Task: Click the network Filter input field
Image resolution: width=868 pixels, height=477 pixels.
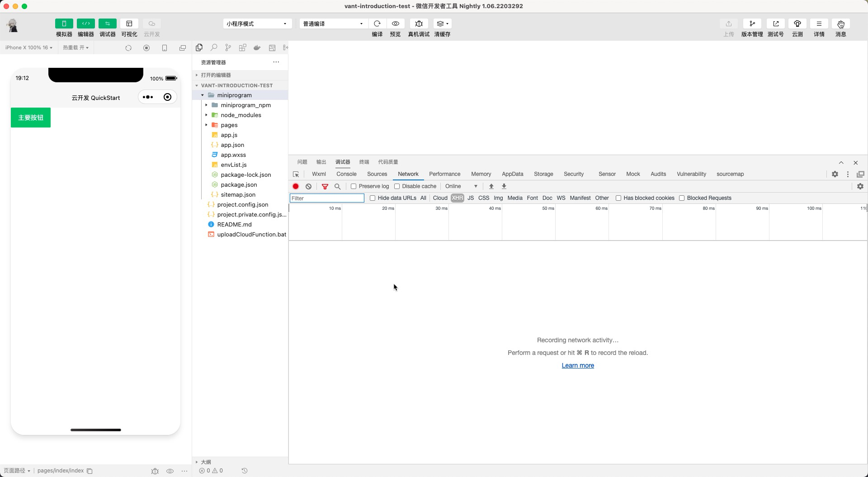Action: 327,198
